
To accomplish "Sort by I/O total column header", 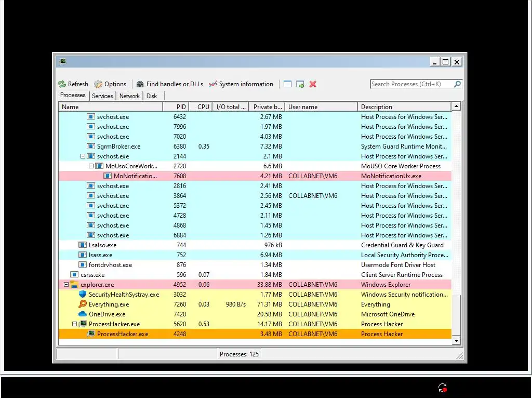I will click(230, 107).
